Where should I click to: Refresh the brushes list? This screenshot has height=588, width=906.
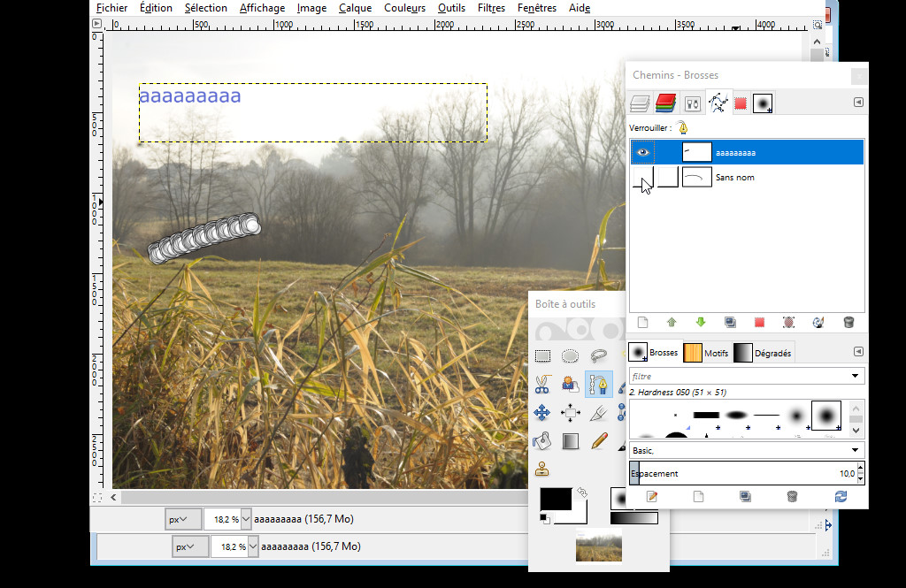[x=841, y=497]
